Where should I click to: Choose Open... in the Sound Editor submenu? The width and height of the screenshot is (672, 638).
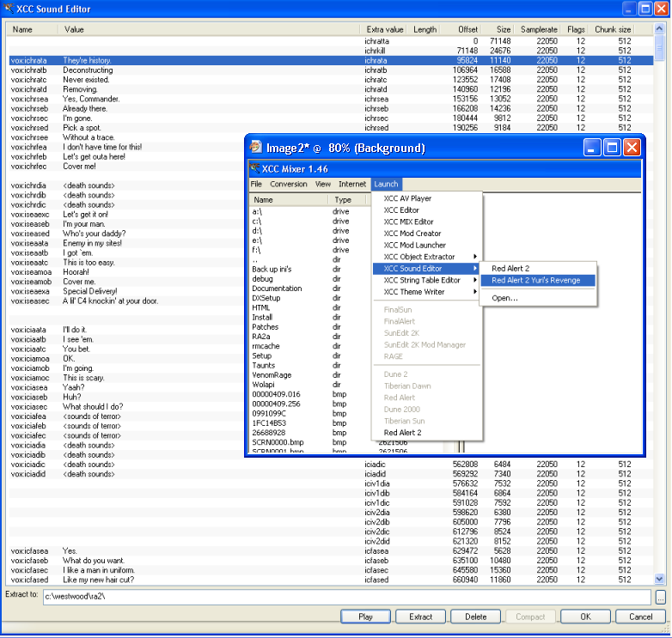point(538,298)
